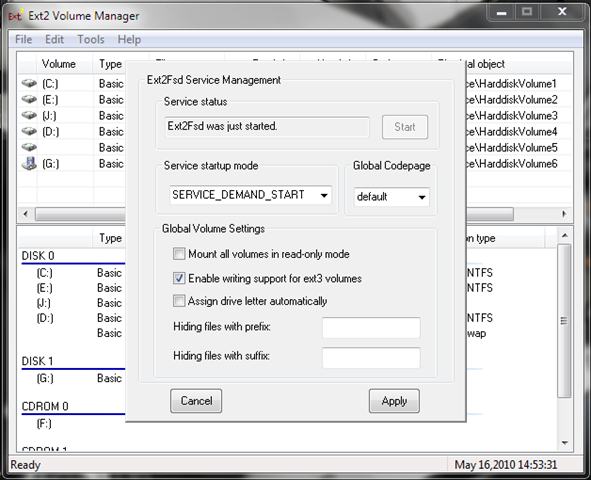
Task: Click the Ext2Fsd was just started status field
Action: pyautogui.click(x=267, y=127)
